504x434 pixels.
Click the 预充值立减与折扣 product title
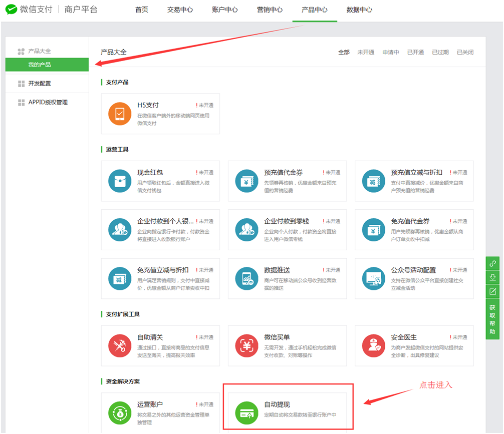click(416, 173)
